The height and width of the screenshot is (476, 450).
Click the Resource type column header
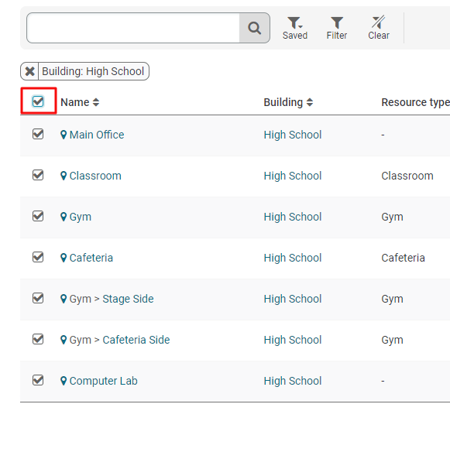(415, 102)
